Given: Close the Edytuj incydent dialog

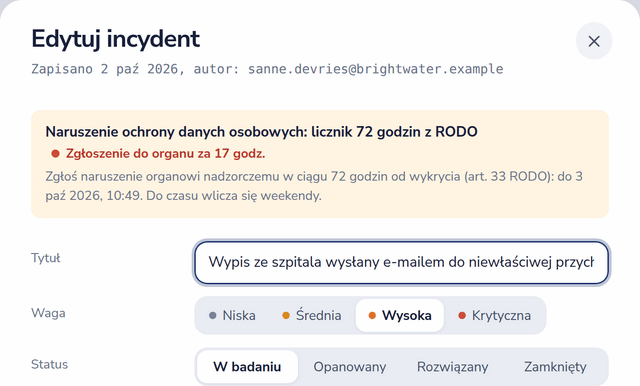Looking at the screenshot, I should point(594,41).
